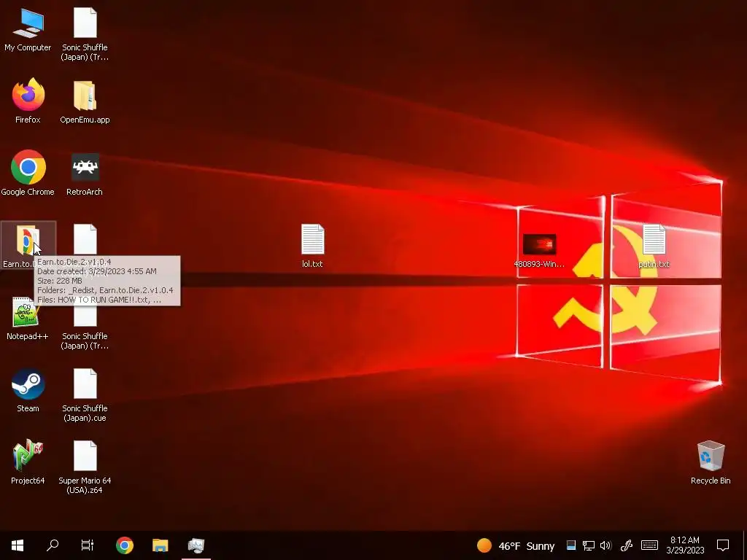Select the Sonic Shuffle (Japan).cue file
The image size is (747, 560).
85,395
